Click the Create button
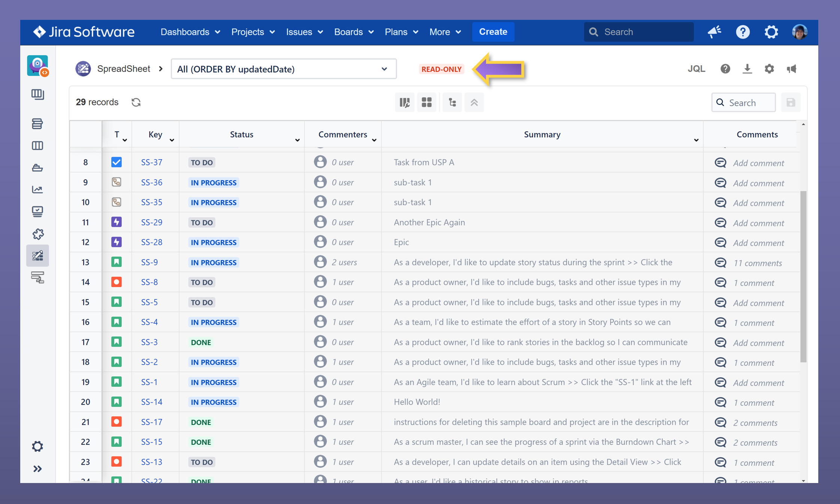This screenshot has width=840, height=504. click(493, 32)
